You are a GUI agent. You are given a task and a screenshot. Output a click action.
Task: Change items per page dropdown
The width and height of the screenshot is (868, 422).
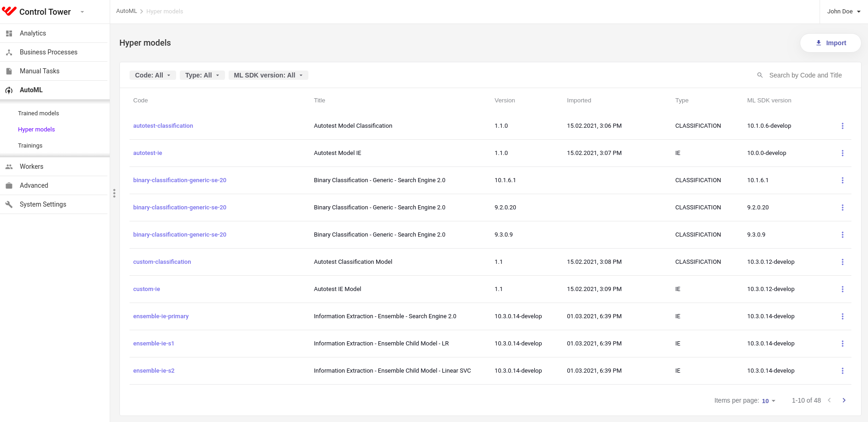[x=768, y=401]
